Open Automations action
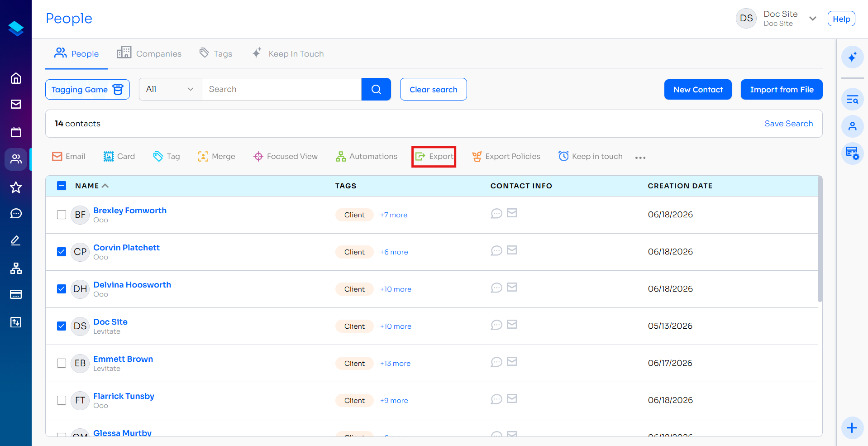This screenshot has height=446, width=868. point(367,157)
